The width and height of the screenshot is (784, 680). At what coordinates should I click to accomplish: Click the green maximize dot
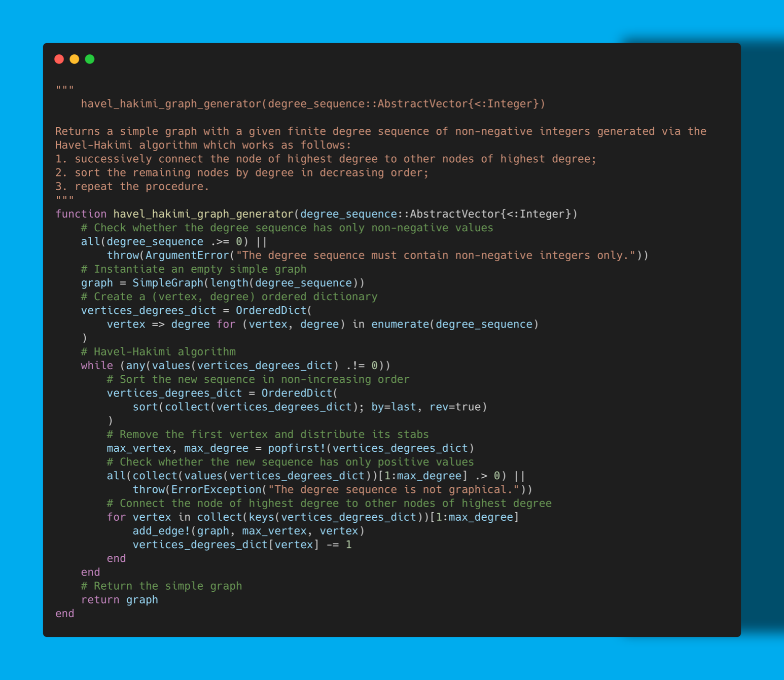pyautogui.click(x=90, y=59)
